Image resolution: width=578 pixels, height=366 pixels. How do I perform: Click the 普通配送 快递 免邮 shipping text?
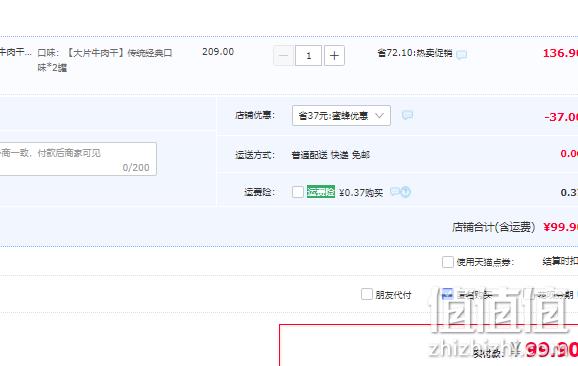coord(331,155)
